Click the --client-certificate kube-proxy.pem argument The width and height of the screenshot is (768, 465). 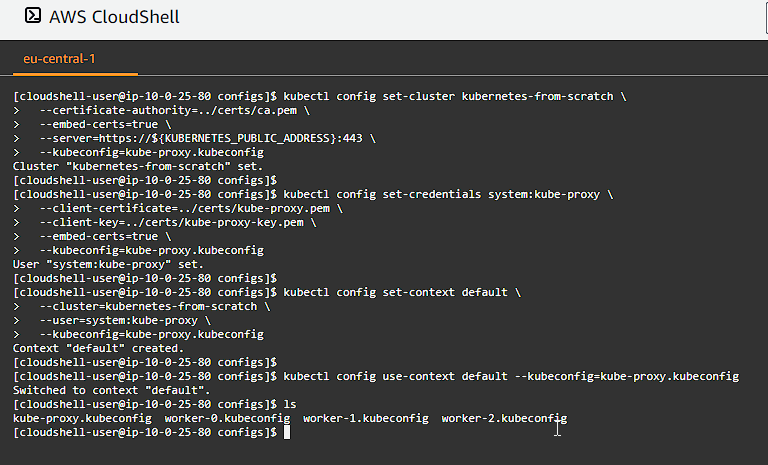tap(185, 209)
